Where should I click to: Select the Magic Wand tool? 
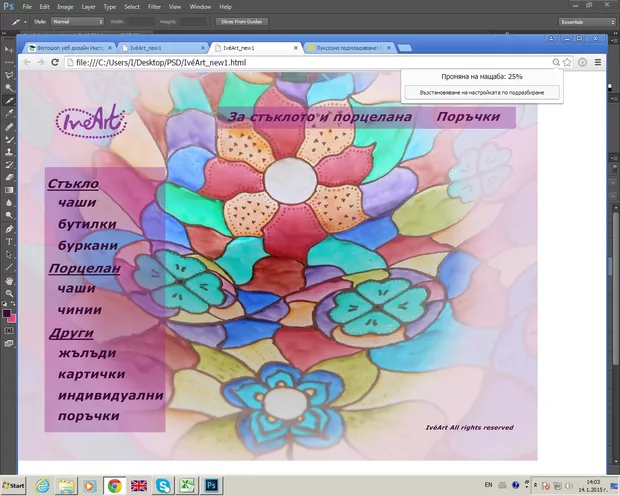[9, 87]
